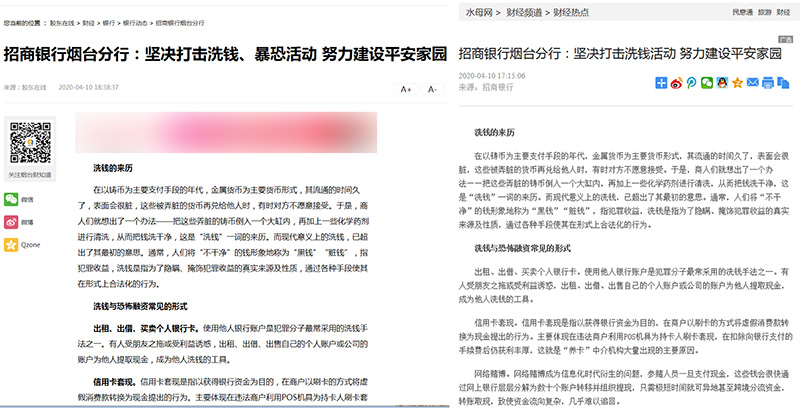
Task: Open 财经热点 breadcrumb link
Action: pos(571,12)
